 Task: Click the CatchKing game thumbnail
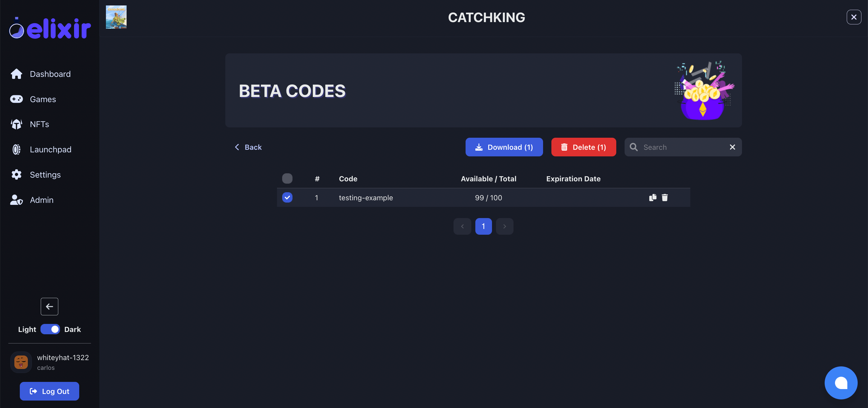tap(116, 17)
